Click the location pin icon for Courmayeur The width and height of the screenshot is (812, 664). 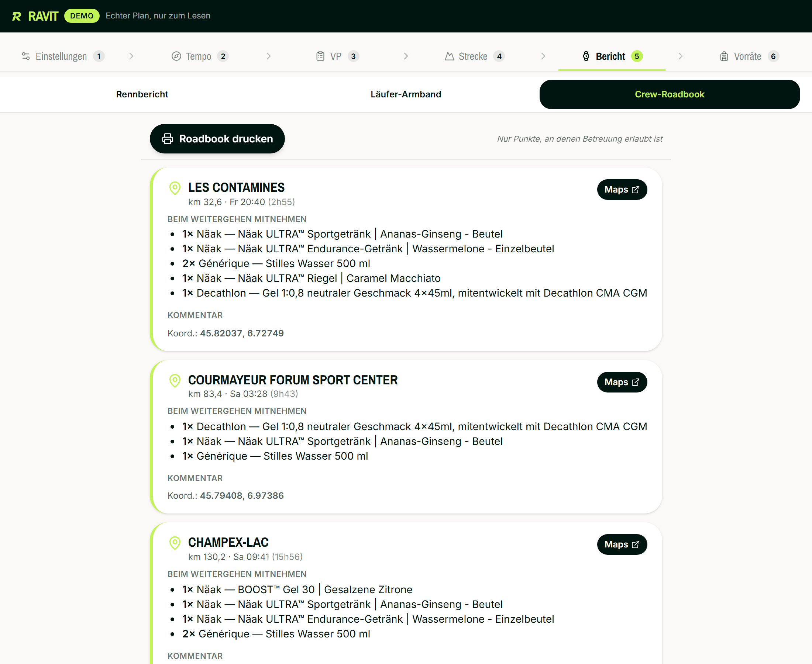pyautogui.click(x=175, y=381)
